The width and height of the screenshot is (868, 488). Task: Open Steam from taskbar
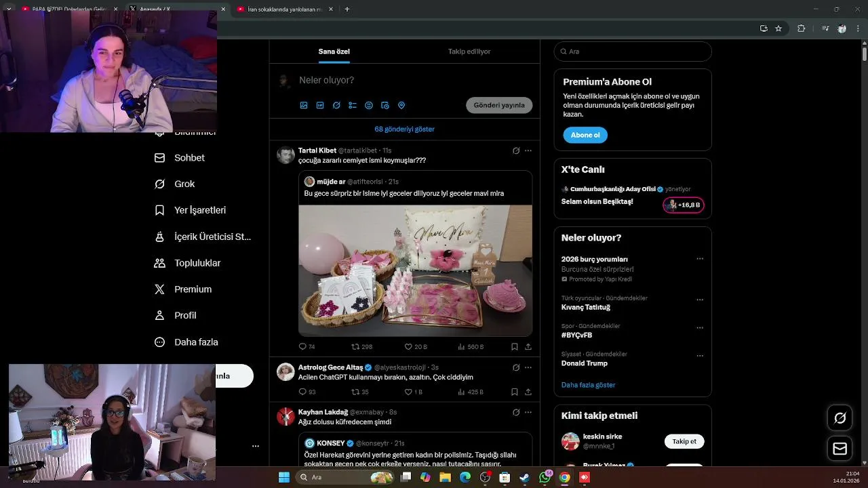coord(524,477)
